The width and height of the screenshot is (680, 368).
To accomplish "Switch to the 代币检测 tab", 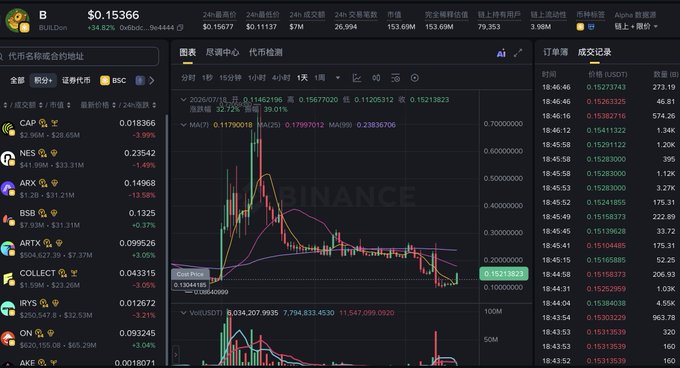I will [265, 52].
